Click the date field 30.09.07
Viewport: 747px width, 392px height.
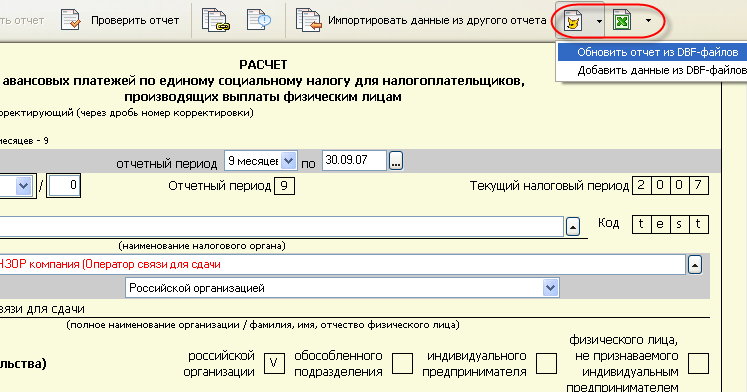point(354,161)
